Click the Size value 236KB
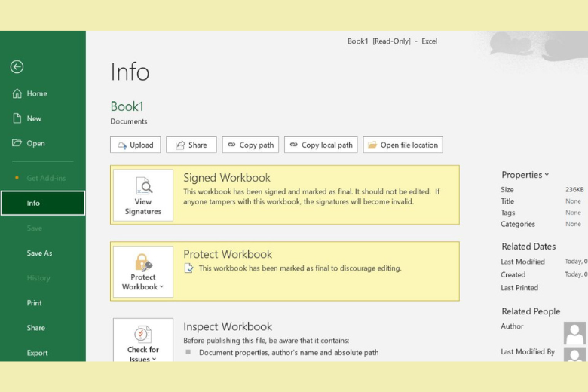 point(574,189)
